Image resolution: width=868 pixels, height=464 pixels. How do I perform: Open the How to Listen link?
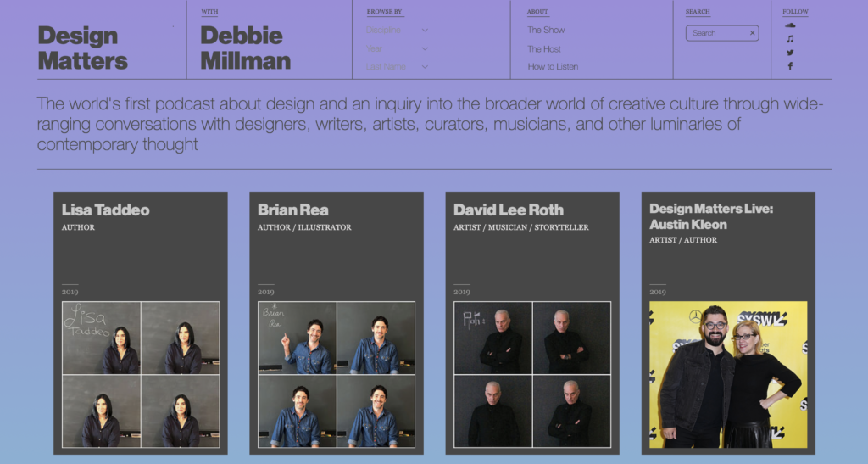pyautogui.click(x=553, y=66)
